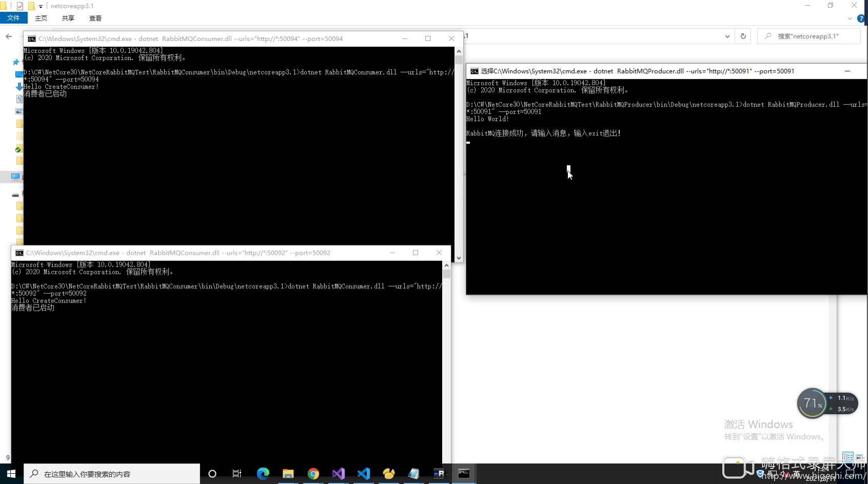Screen dimensions: 868x484
Task: Click the Cortana circle icon
Action: [212, 474]
